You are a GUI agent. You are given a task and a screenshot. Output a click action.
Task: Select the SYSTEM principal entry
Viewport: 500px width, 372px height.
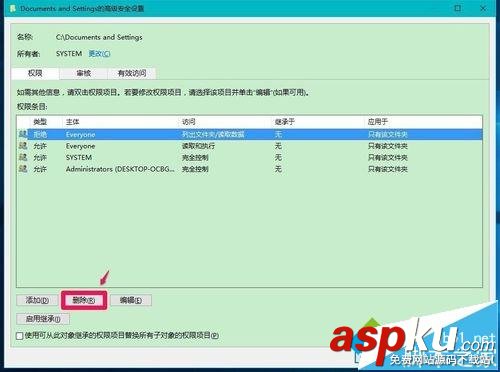[x=79, y=157]
